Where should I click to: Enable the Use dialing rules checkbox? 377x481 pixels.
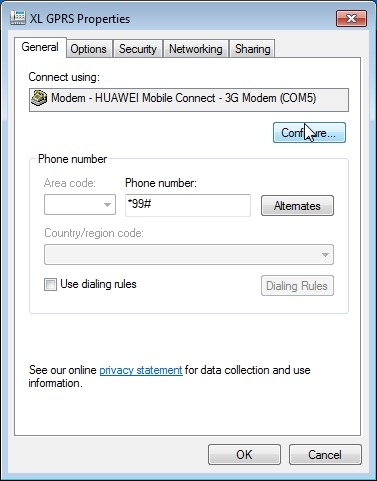pos(50,284)
